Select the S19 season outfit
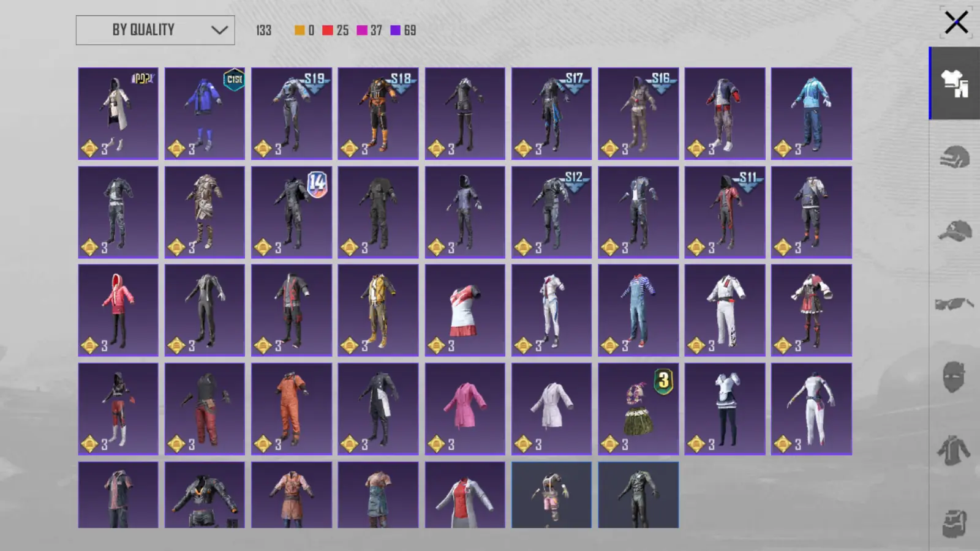 292,113
